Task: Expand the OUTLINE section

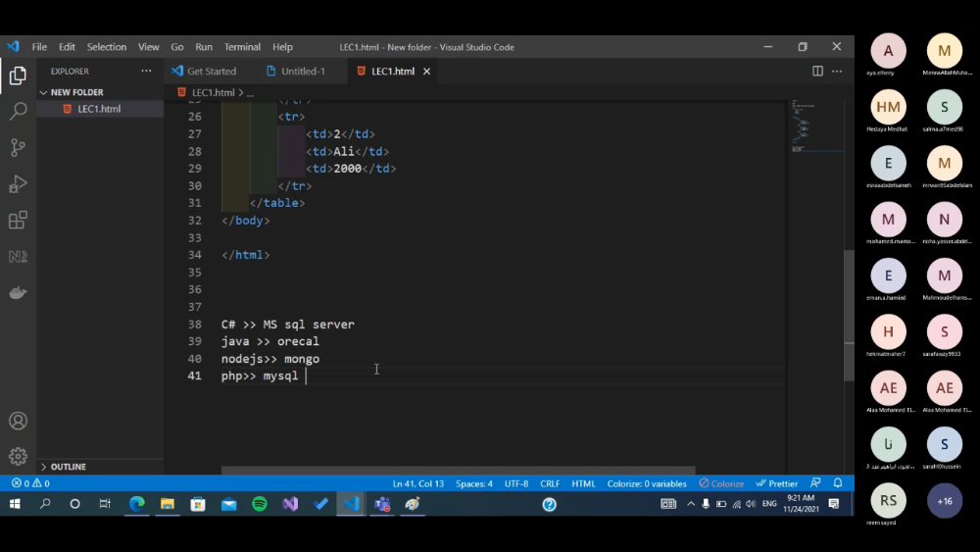Action: pos(100,467)
